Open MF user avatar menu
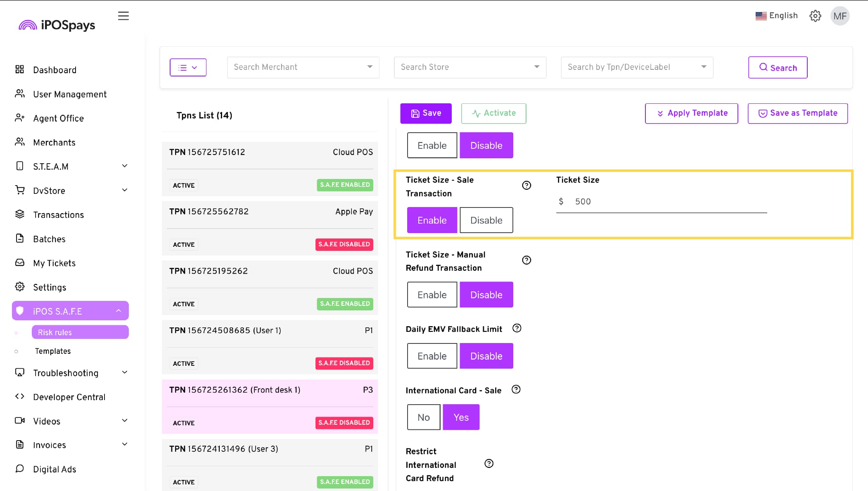 click(x=840, y=16)
